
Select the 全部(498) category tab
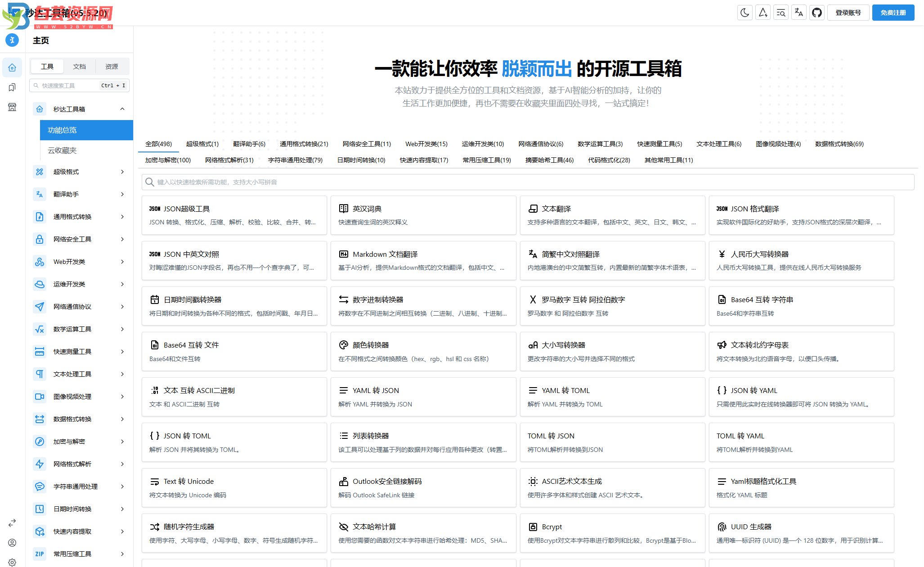[x=158, y=144]
